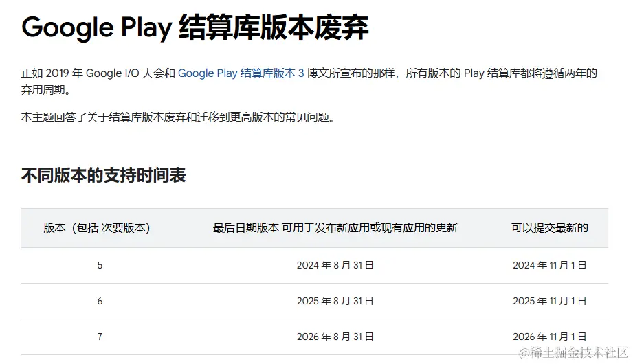Open the "Google Play 结算库版本 3" link
The image size is (633, 364).
pyautogui.click(x=241, y=73)
